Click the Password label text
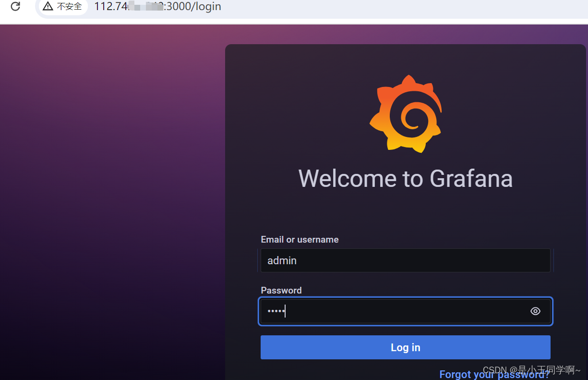 pyautogui.click(x=281, y=290)
